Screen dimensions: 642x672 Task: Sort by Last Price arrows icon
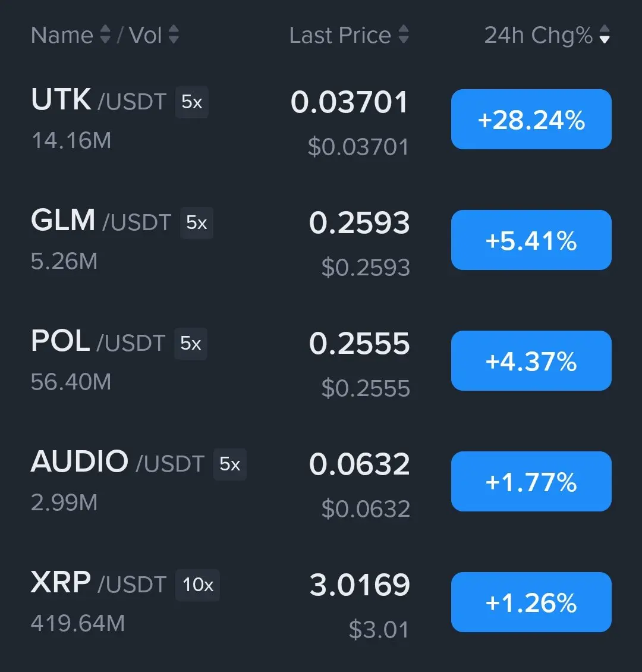pos(404,34)
